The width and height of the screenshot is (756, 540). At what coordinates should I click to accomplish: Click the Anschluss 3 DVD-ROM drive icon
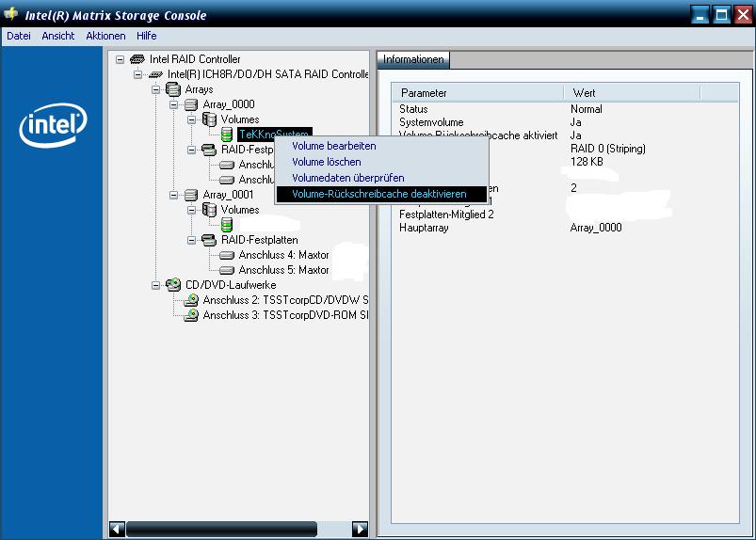(191, 315)
